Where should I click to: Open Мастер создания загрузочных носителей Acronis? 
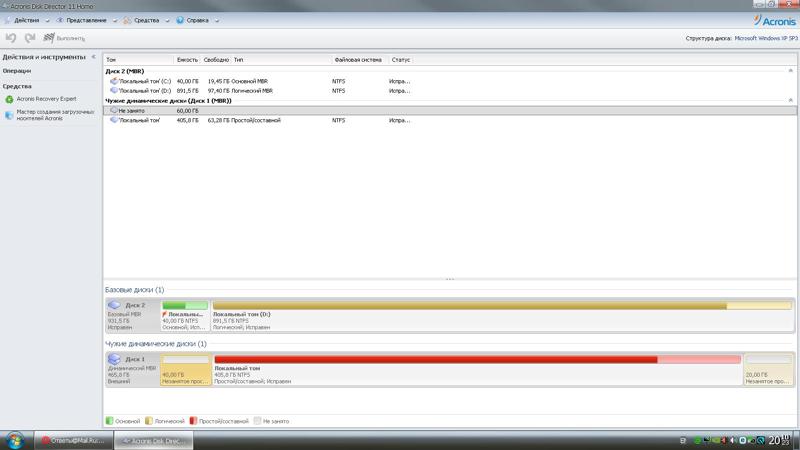[55, 115]
